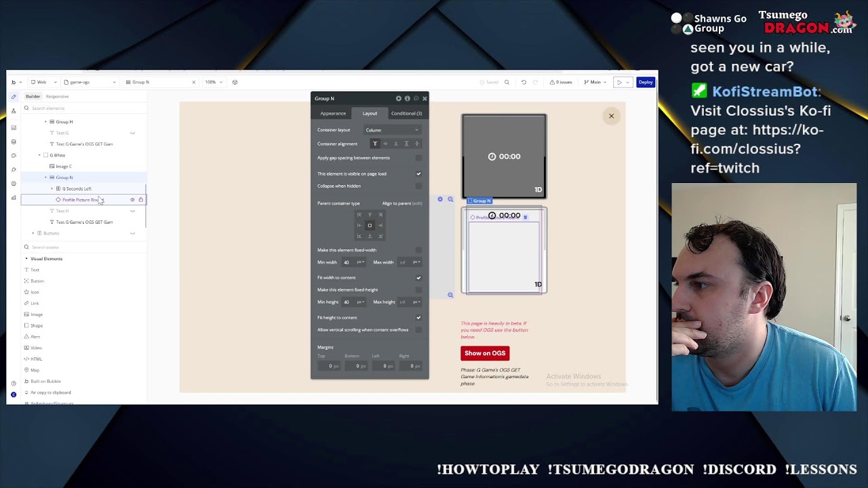Collapse the Visual Elements section

tap(26, 259)
